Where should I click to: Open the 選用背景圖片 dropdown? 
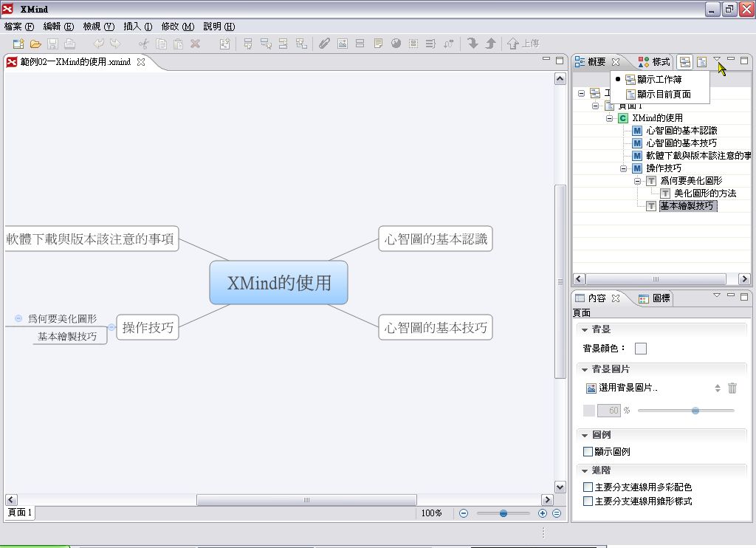tap(718, 388)
